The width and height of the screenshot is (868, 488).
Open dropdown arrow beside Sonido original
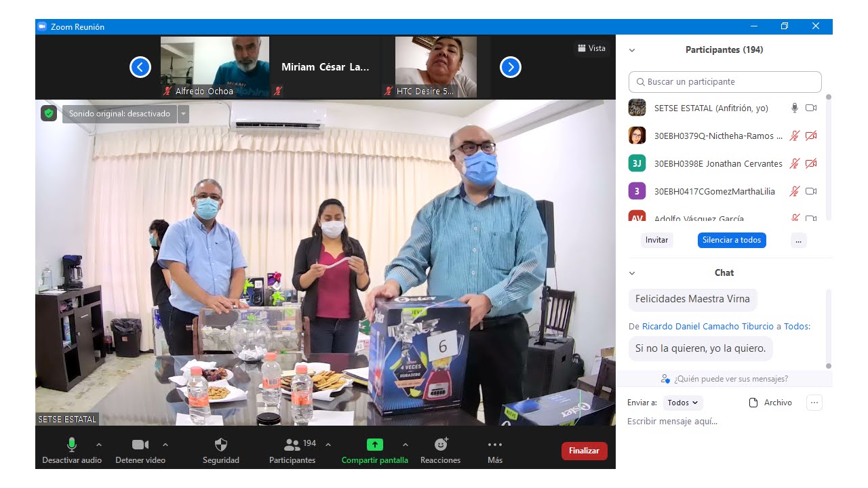[x=183, y=114]
